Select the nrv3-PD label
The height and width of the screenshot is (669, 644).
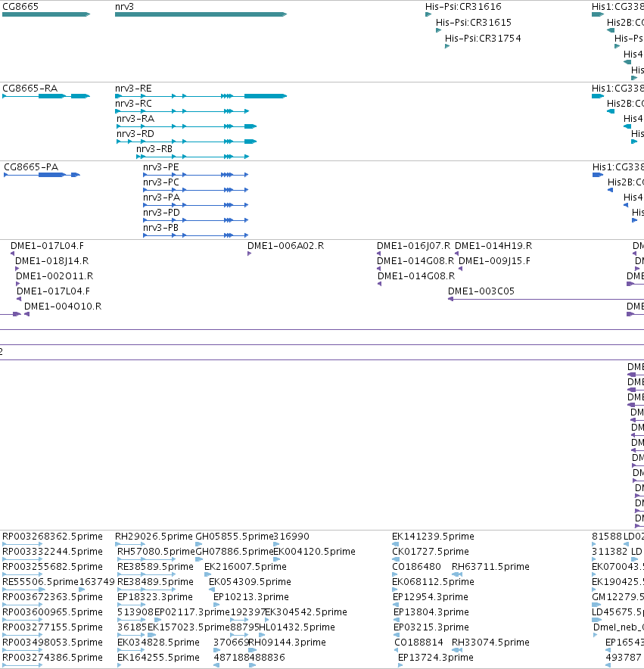pos(161,213)
